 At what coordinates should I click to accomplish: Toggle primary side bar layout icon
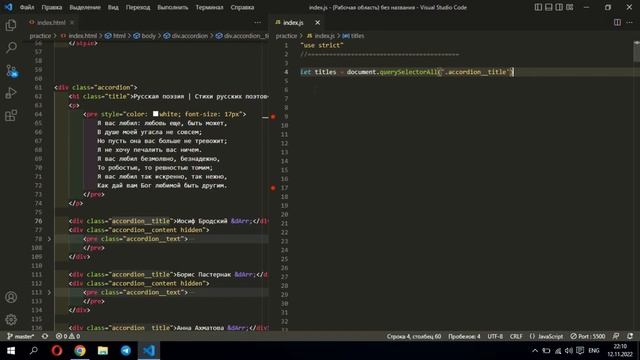538,7
